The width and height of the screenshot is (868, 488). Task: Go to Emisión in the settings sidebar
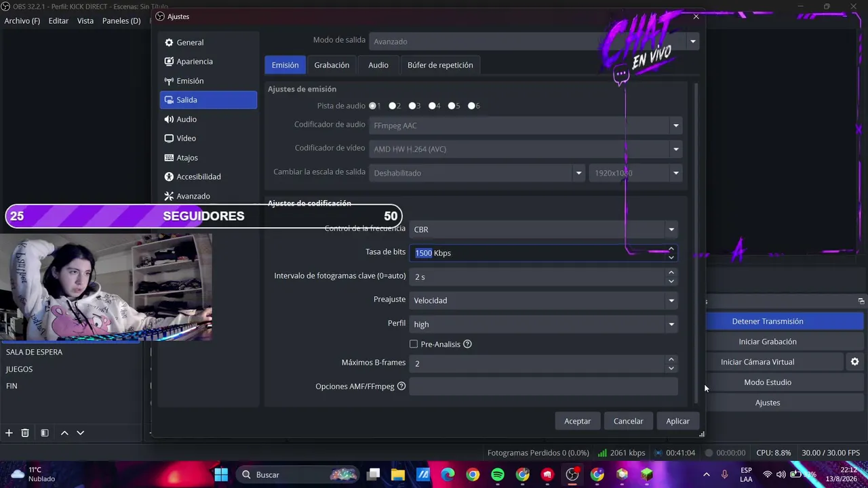pos(208,81)
